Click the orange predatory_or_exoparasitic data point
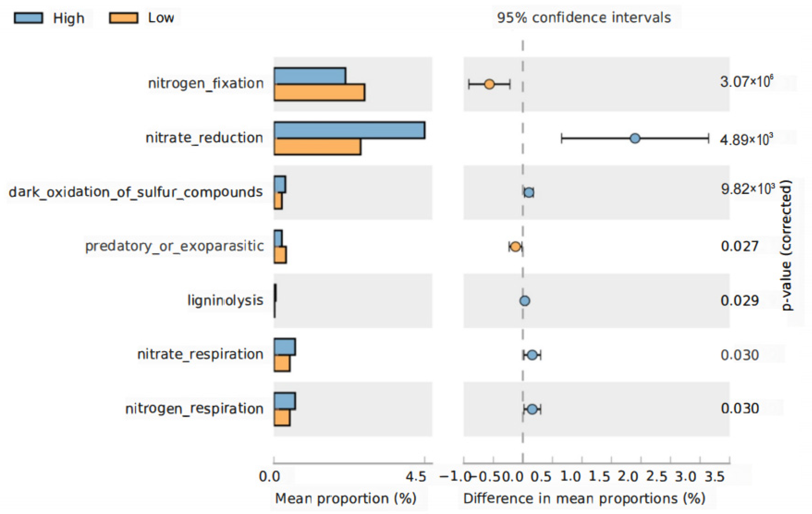The height and width of the screenshot is (514, 812). click(x=515, y=247)
